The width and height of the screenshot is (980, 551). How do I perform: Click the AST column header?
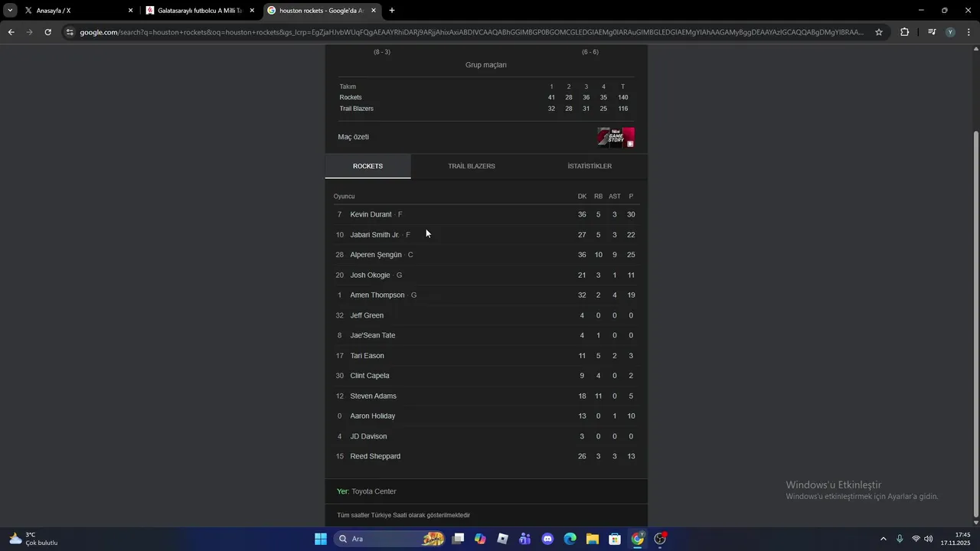point(615,197)
